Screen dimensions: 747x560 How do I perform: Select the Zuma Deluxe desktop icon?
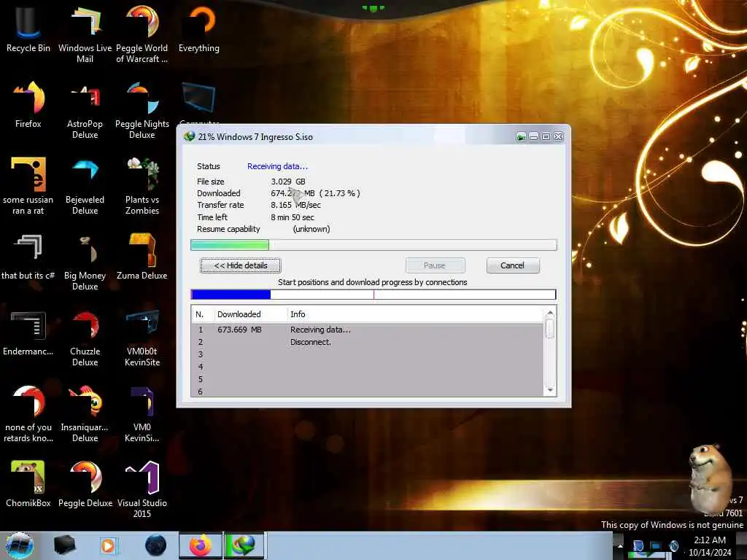tap(142, 257)
